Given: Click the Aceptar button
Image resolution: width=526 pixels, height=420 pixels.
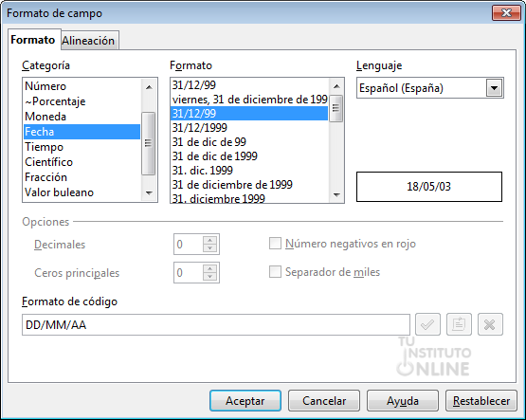Looking at the screenshot, I should click(x=245, y=400).
